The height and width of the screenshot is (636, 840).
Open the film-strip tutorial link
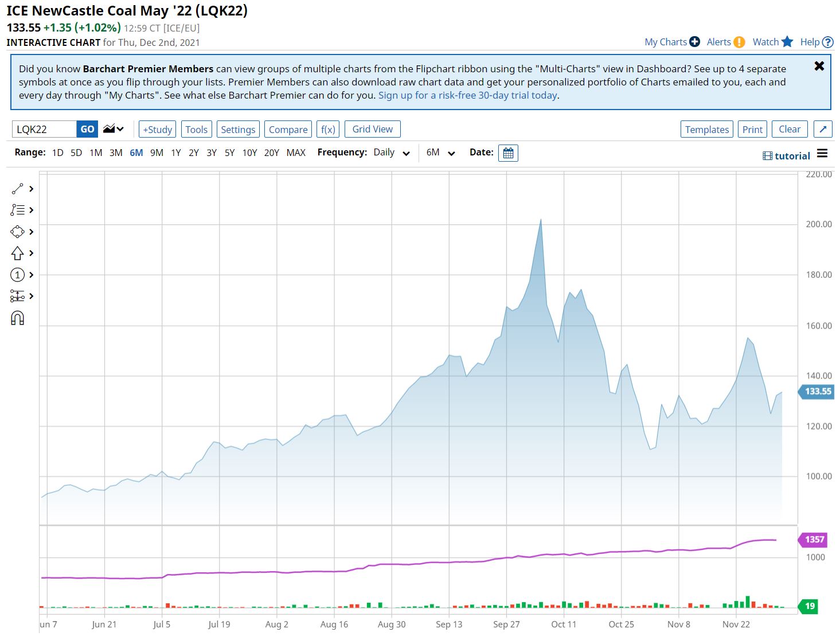click(786, 156)
